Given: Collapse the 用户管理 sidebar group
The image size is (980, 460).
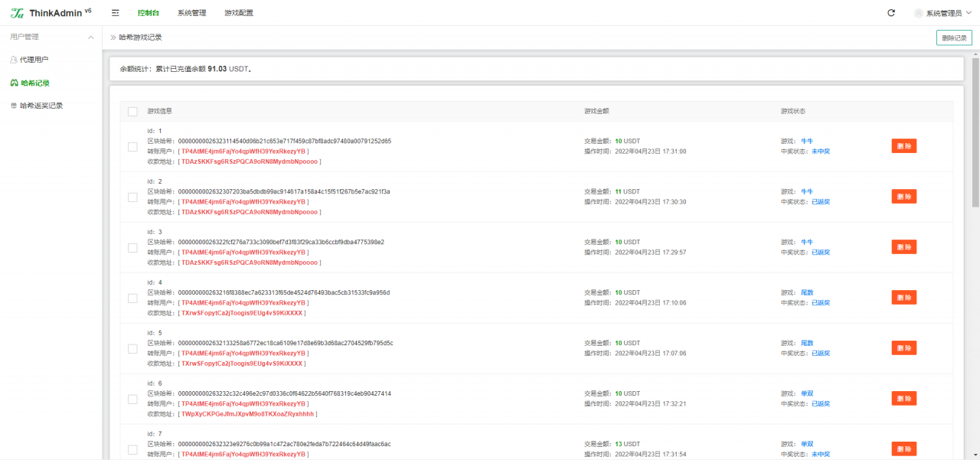Looking at the screenshot, I should click(x=91, y=37).
